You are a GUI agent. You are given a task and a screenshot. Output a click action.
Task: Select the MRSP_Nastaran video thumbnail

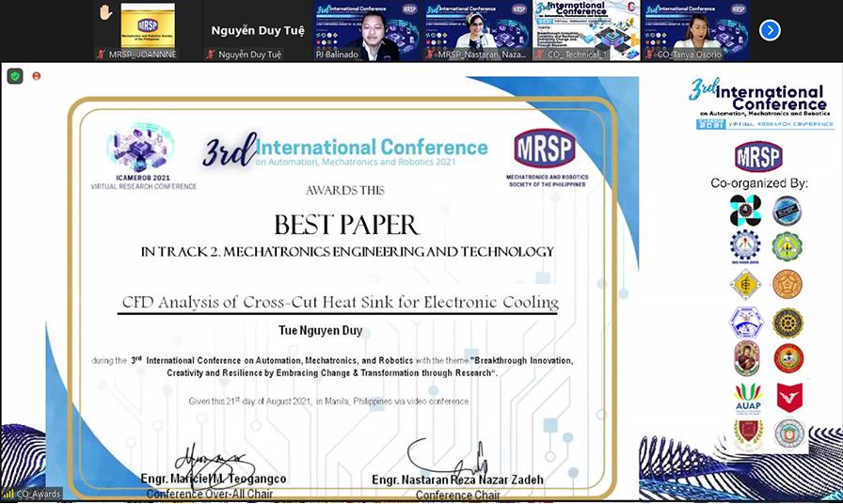(477, 30)
